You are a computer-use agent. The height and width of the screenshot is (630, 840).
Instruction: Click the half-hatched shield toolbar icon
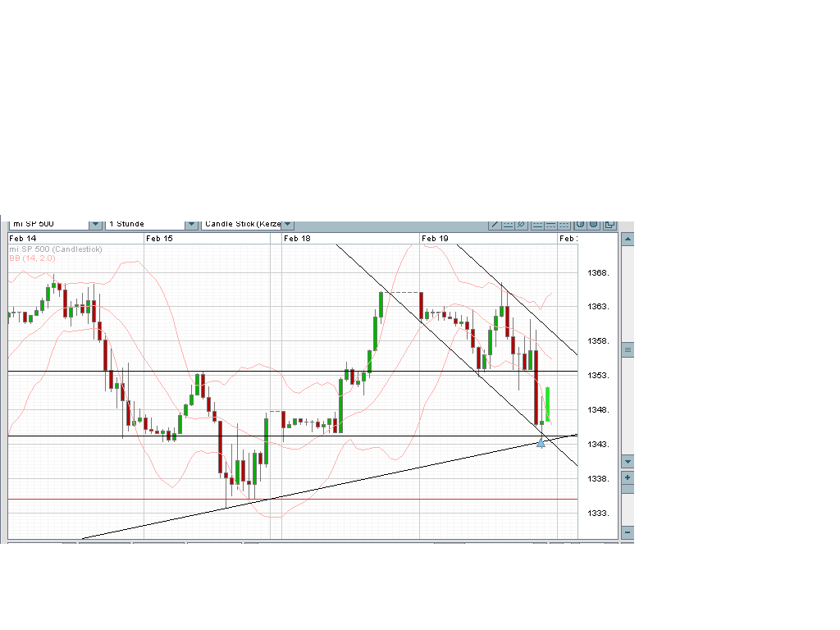point(580,225)
